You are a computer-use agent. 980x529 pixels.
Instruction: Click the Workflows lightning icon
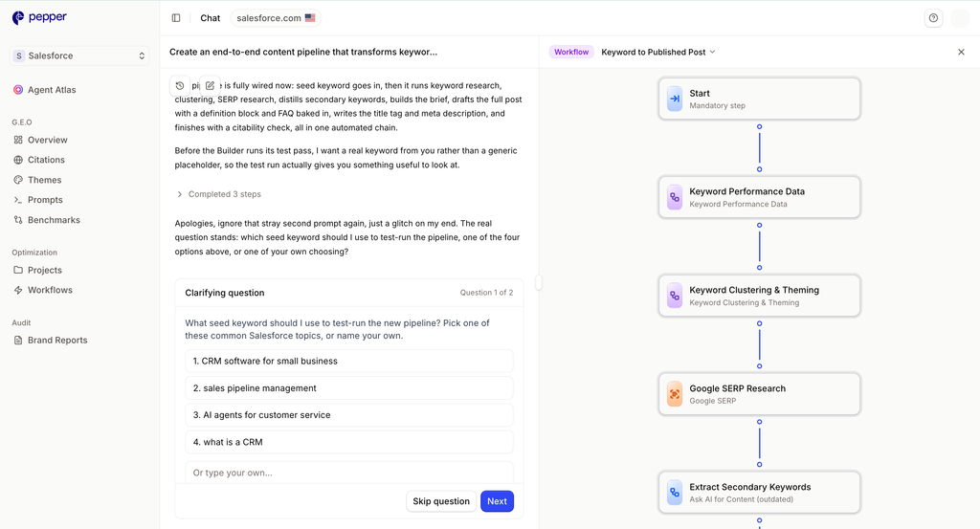18,290
